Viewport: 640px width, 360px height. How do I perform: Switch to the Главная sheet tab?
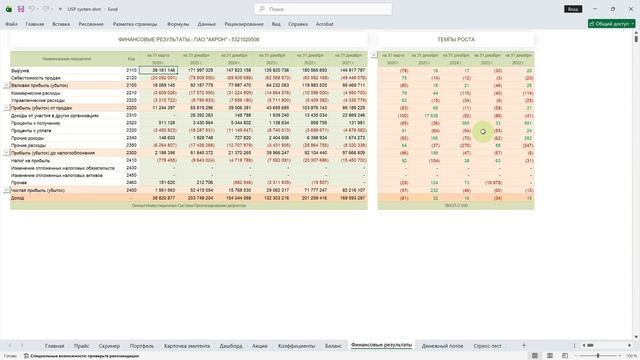[x=55, y=346]
